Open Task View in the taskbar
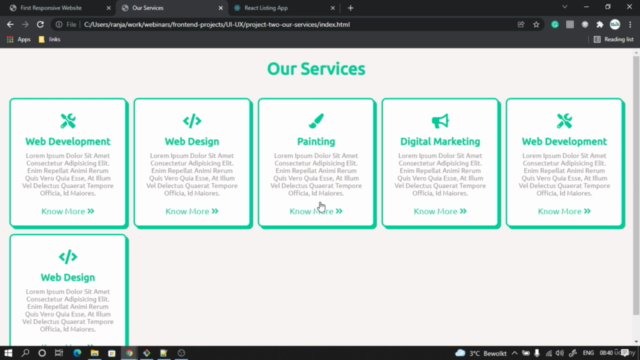 (x=59, y=353)
